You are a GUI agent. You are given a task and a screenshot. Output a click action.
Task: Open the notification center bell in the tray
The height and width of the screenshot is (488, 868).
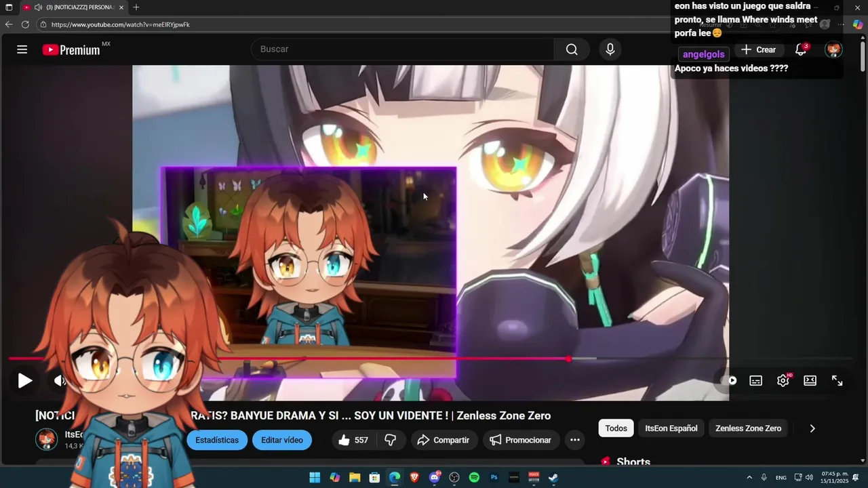(856, 477)
